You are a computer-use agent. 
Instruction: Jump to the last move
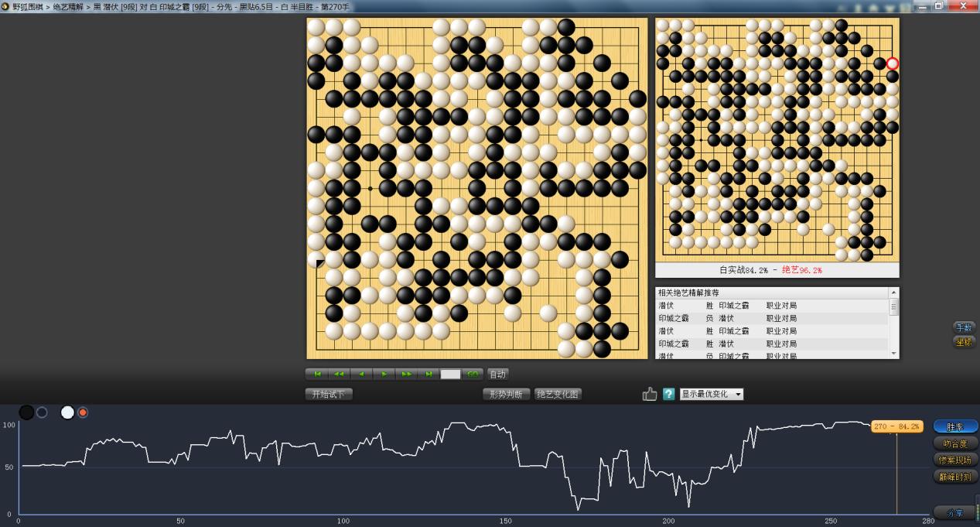tap(429, 374)
